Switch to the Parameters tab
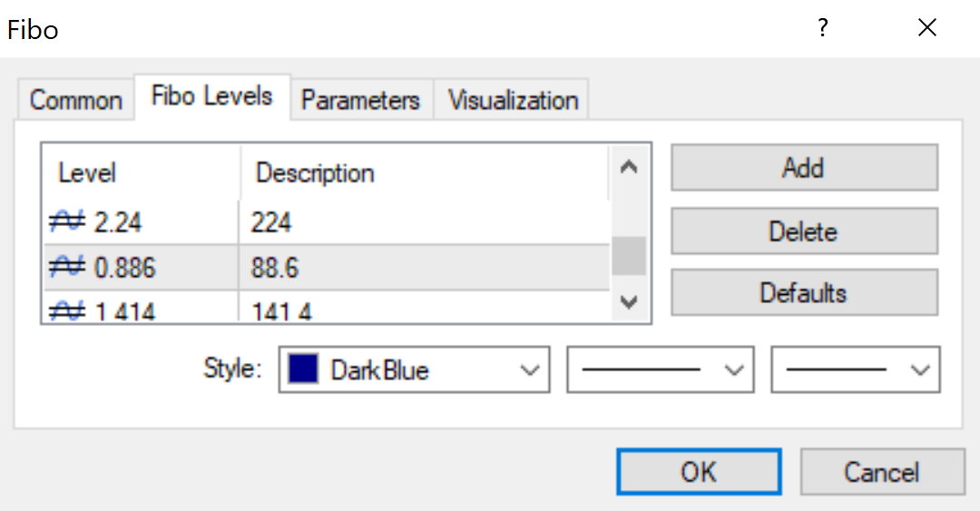 pos(360,100)
